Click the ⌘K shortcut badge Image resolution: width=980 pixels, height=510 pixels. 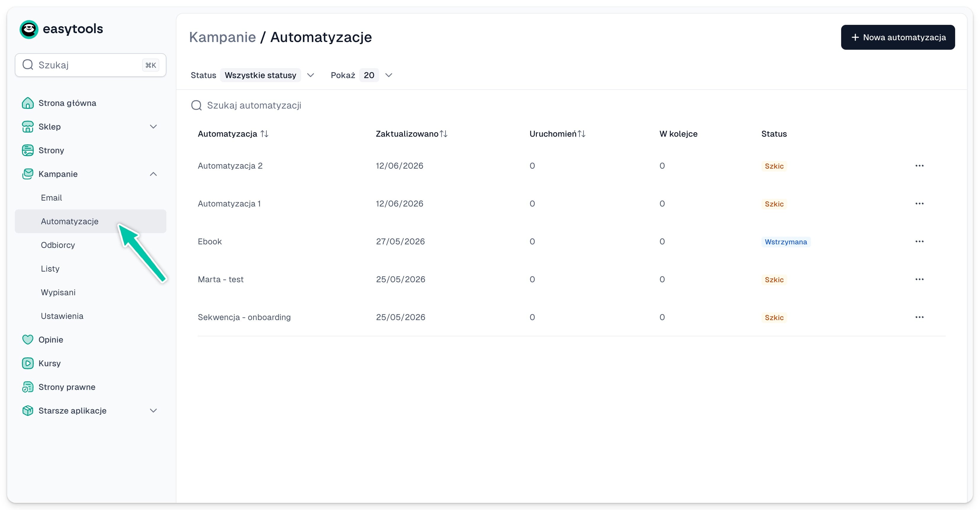(151, 65)
